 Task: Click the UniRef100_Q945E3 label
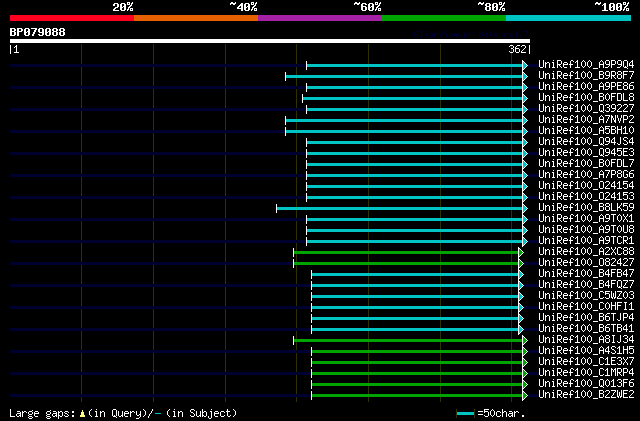[x=586, y=153]
